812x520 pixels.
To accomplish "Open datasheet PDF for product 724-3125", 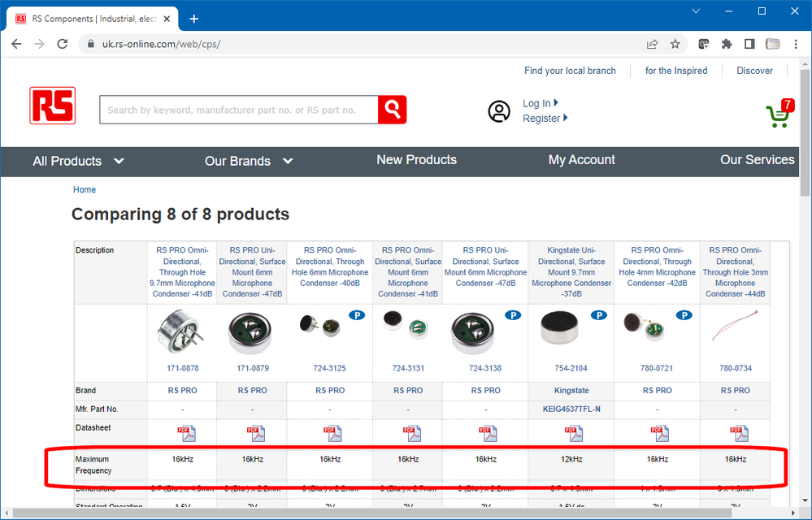I will point(332,434).
